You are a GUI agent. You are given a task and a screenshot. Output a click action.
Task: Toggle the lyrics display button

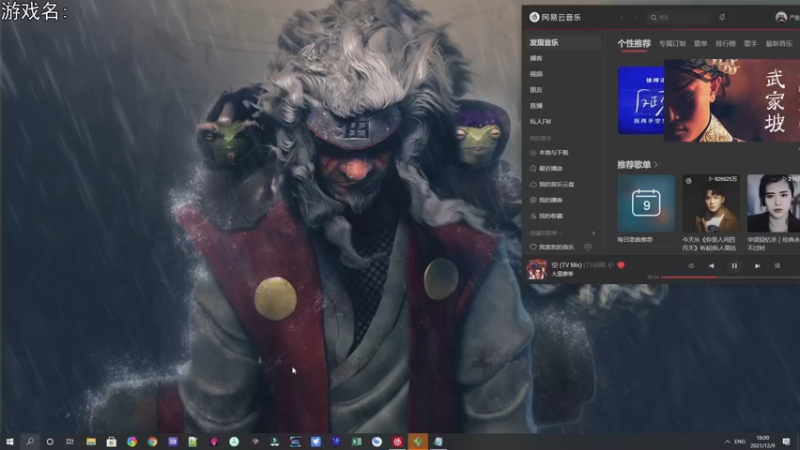coord(778,266)
